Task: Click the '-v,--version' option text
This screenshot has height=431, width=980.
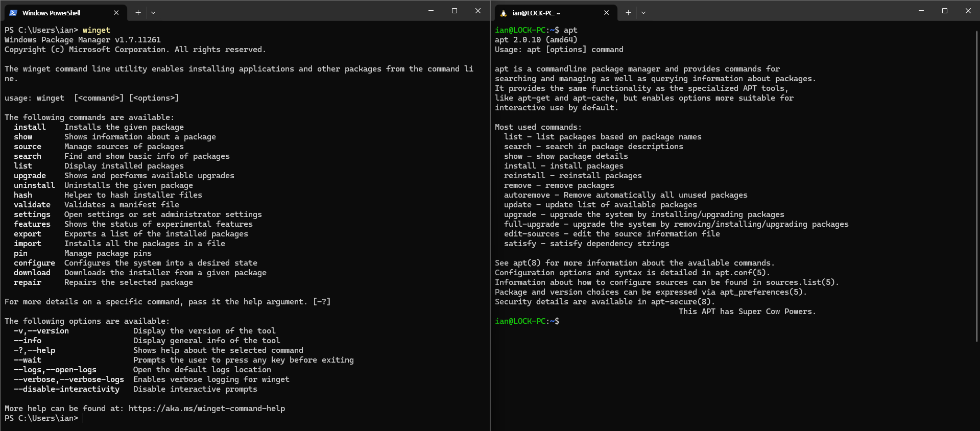Action: click(41, 331)
